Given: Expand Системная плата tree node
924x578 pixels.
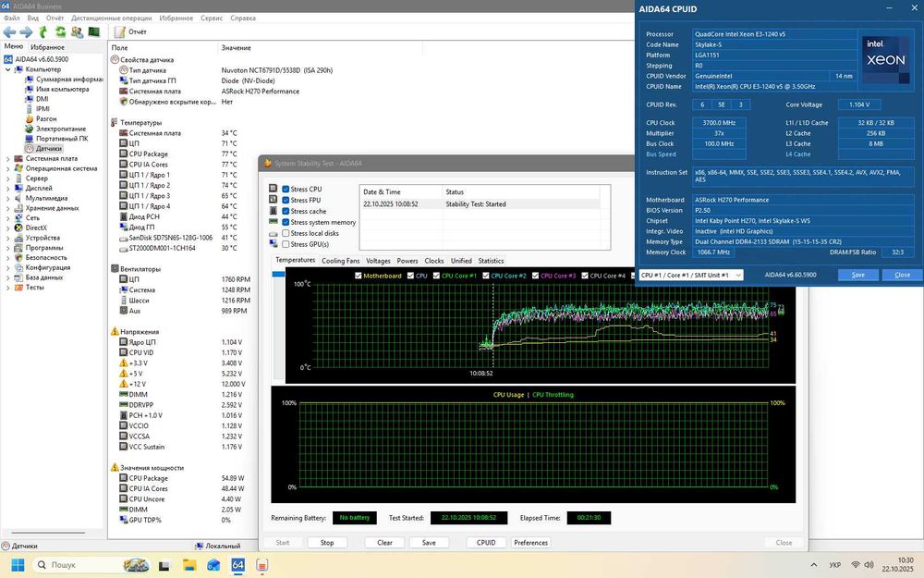Looking at the screenshot, I should tap(7, 159).
